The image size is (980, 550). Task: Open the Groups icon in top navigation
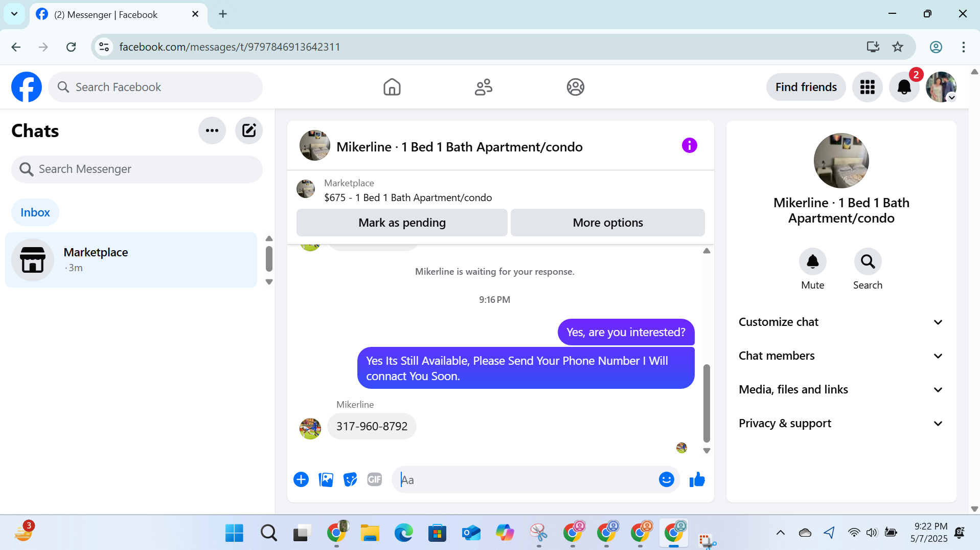pyautogui.click(x=576, y=87)
